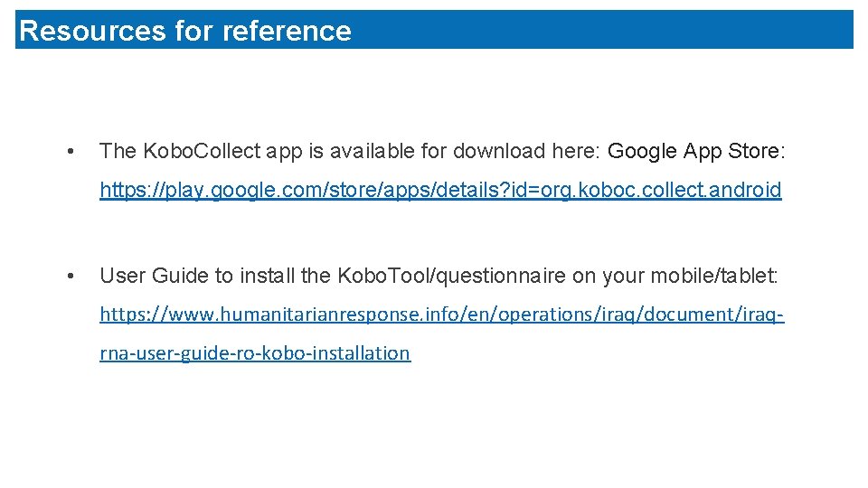Click the 'rna-user-guide-ro-kobo-installation' link line

click(x=255, y=353)
